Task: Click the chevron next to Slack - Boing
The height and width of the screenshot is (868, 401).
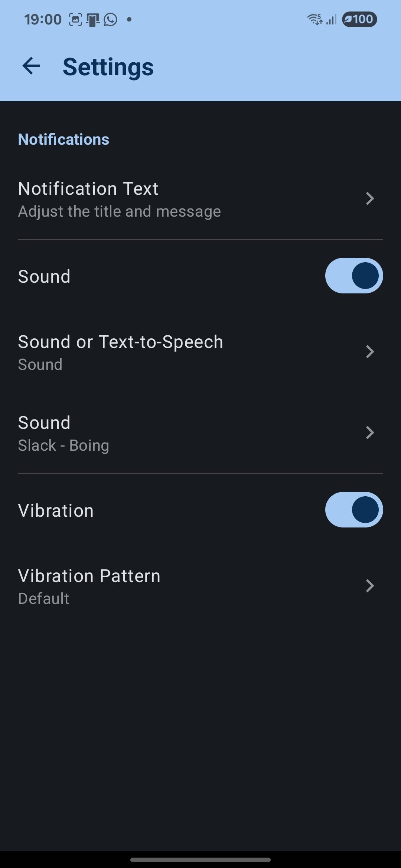Action: [370, 433]
